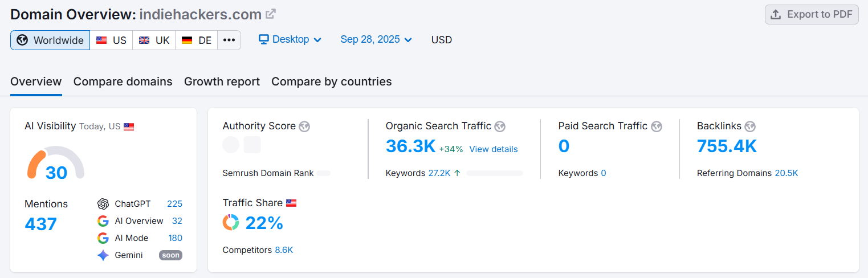Open Paid Search Traffic value 0

[564, 146]
